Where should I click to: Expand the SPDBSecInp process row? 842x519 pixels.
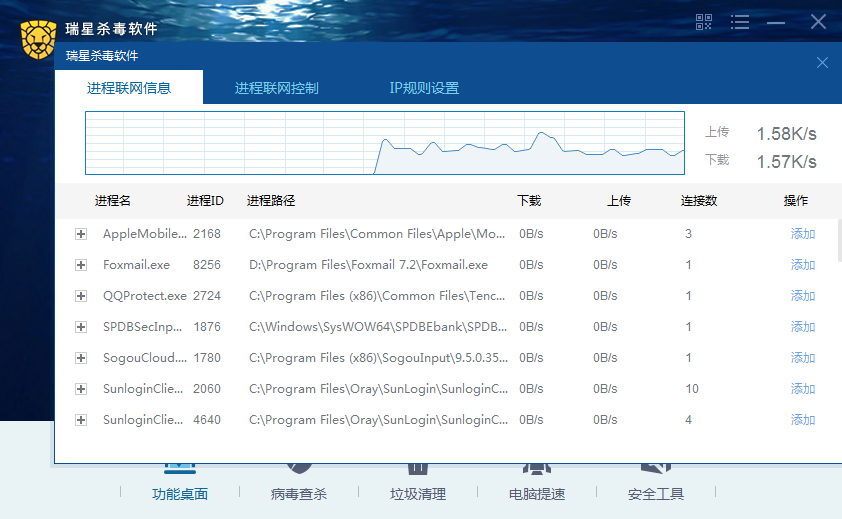[81, 327]
